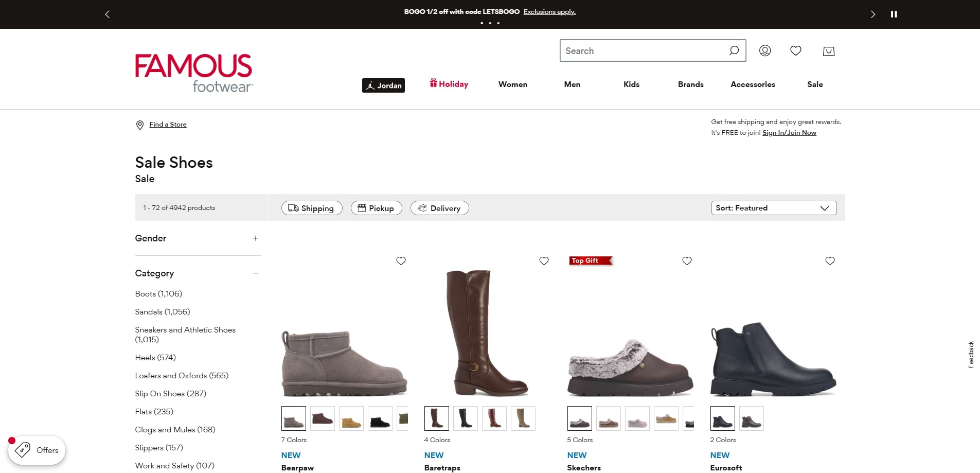
Task: Collapse the Category filter section
Action: (256, 273)
